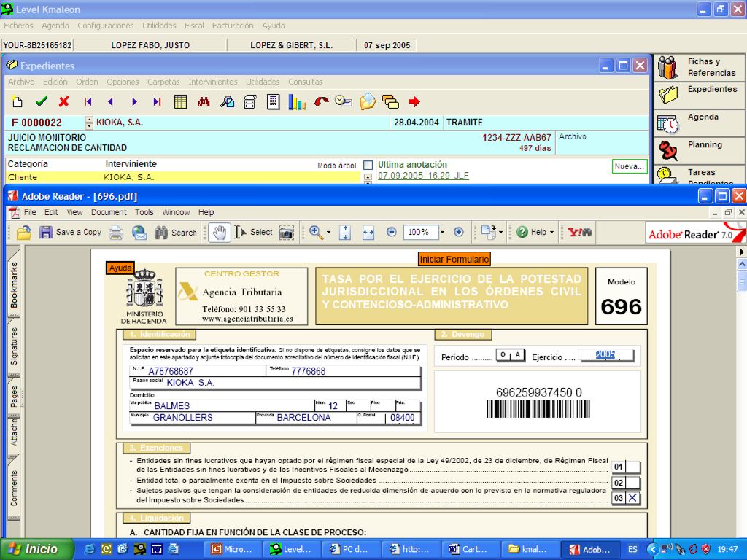
Task: Click the expediente number stepper arrows
Action: pyautogui.click(x=89, y=122)
